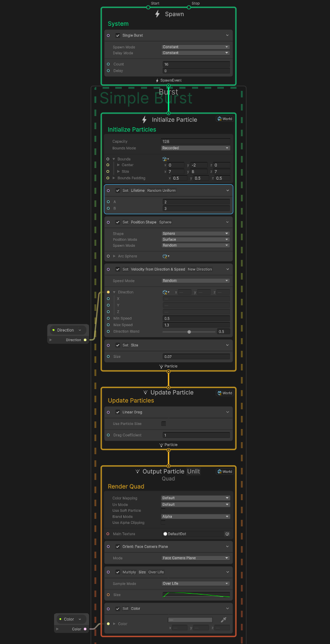Image resolution: width=330 pixels, height=644 pixels.
Task: Open the Delay Mode dropdown
Action: 196,53
